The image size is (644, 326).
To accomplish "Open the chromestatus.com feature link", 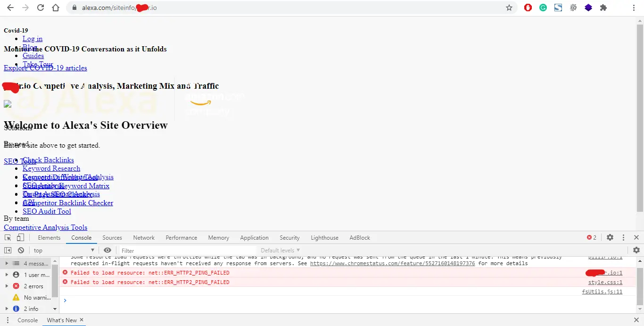I will (x=392, y=263).
